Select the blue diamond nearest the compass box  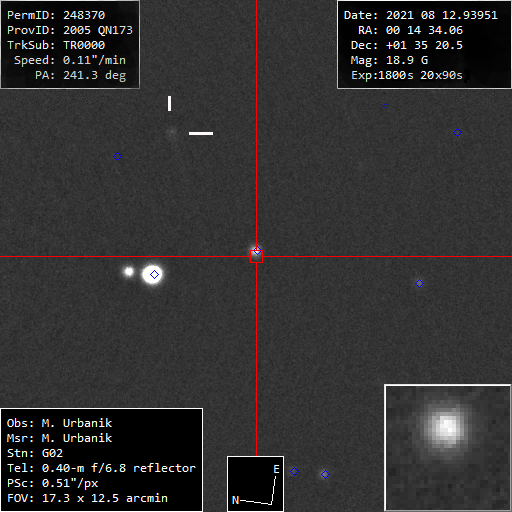tap(294, 471)
